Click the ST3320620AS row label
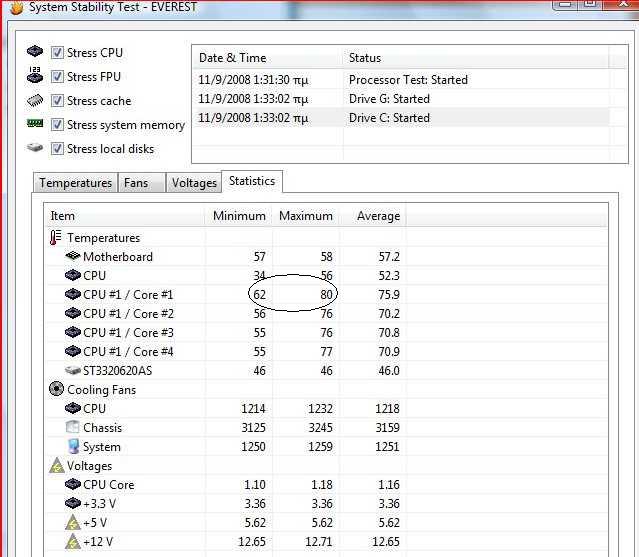Image resolution: width=639 pixels, height=557 pixels. tap(117, 371)
